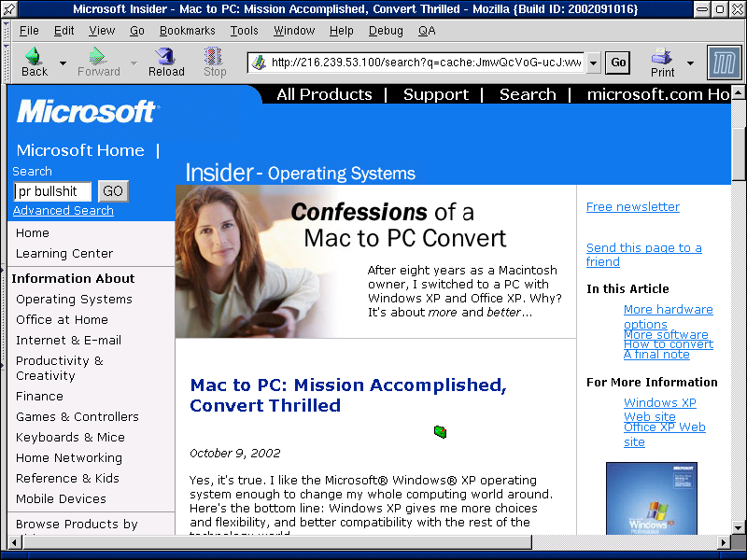Click the Go button next to URL bar
The height and width of the screenshot is (560, 747).
[618, 63]
